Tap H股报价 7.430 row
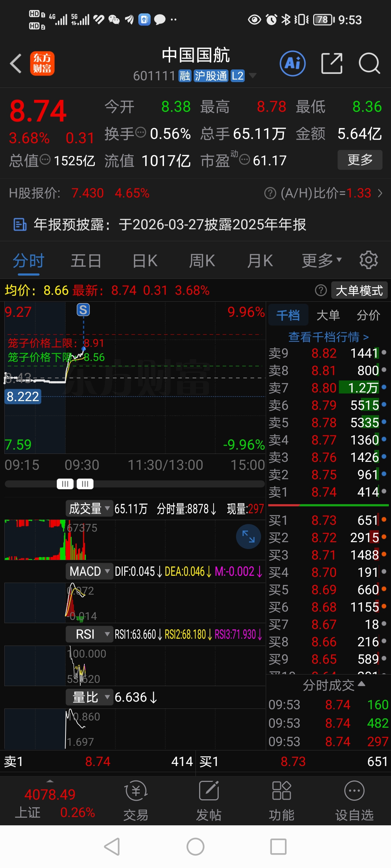The width and height of the screenshot is (391, 868). 80,193
